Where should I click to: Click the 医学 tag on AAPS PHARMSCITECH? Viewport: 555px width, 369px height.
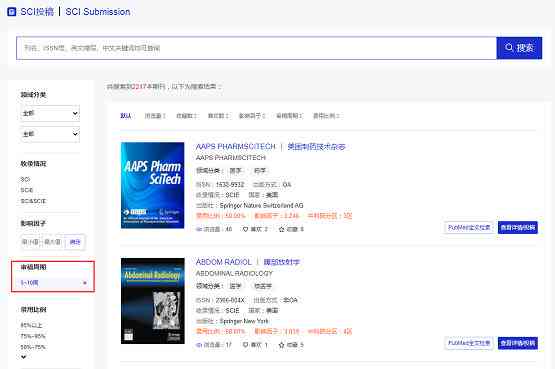(235, 171)
